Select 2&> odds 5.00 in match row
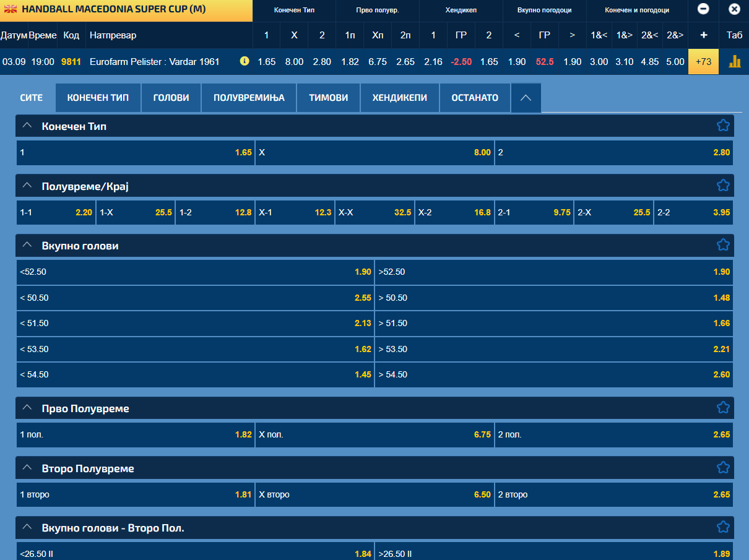 pos(675,61)
